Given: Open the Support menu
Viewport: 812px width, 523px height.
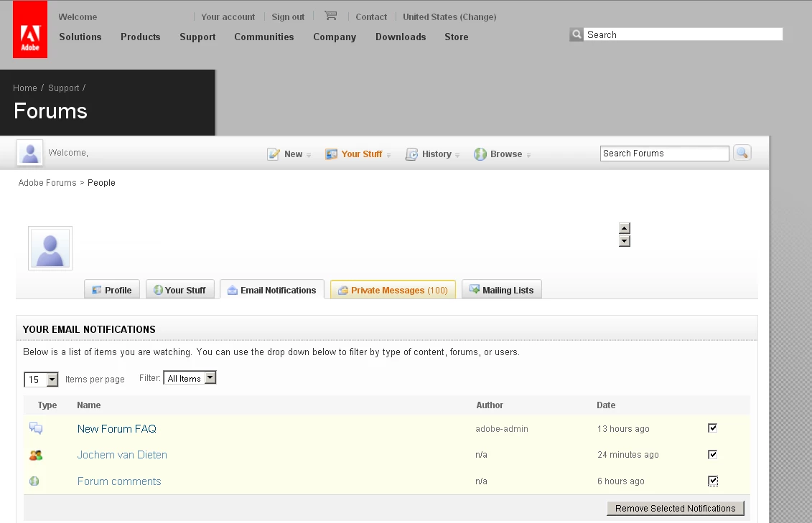Looking at the screenshot, I should (197, 37).
